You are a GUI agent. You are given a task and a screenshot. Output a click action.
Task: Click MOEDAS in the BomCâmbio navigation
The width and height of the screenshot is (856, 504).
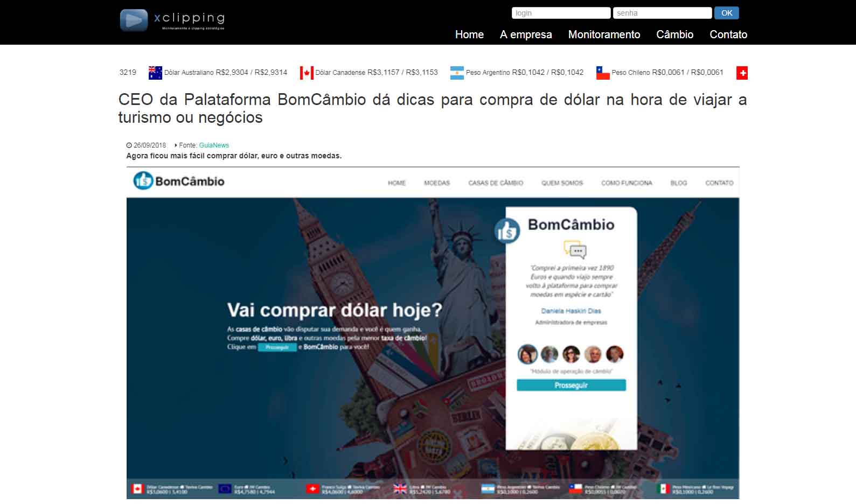pos(437,183)
